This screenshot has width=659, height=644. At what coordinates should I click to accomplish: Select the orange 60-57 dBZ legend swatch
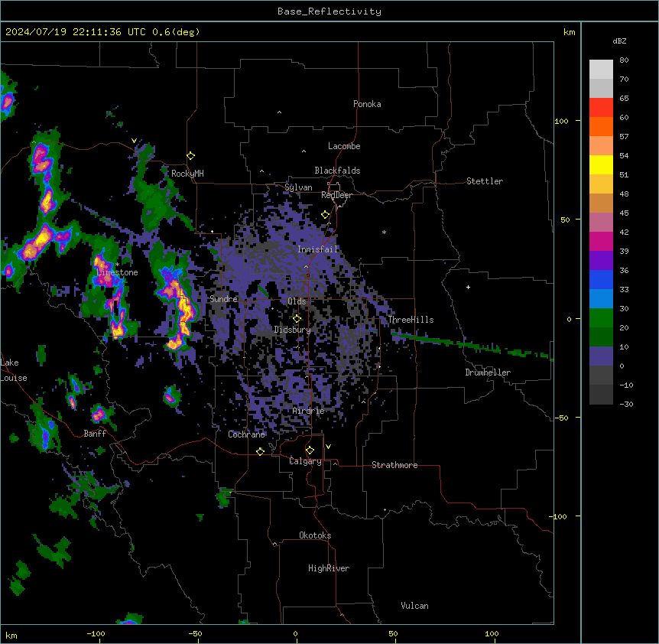[x=601, y=126]
